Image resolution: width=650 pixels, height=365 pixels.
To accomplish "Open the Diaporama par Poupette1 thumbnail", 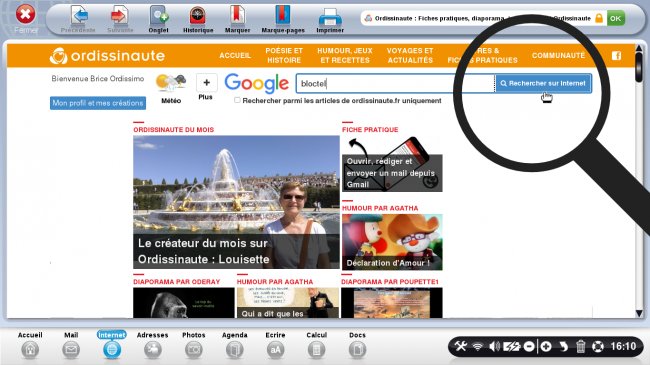I will [392, 303].
